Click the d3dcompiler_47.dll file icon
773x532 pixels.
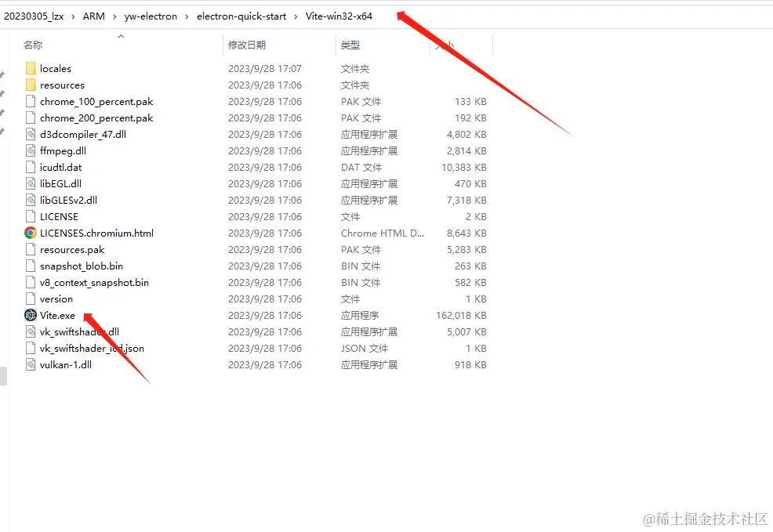(x=31, y=134)
